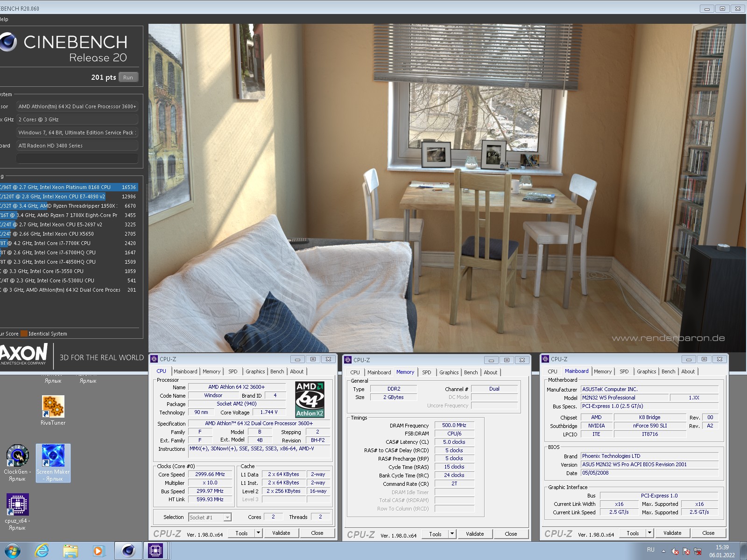Screen dimensions: 747x560
Task: Click Close button in right CPU-Z
Action: click(x=709, y=533)
